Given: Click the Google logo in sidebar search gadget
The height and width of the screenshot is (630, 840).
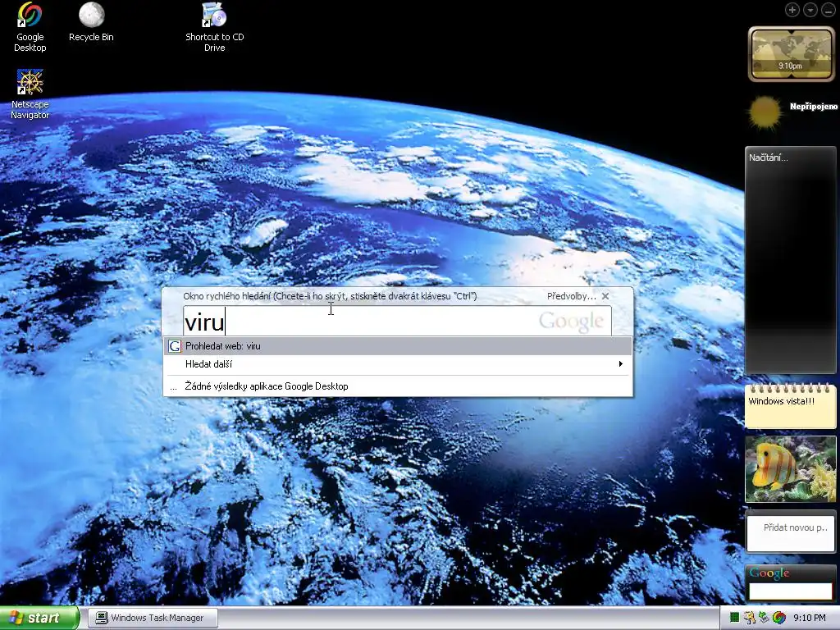Looking at the screenshot, I should tap(769, 573).
